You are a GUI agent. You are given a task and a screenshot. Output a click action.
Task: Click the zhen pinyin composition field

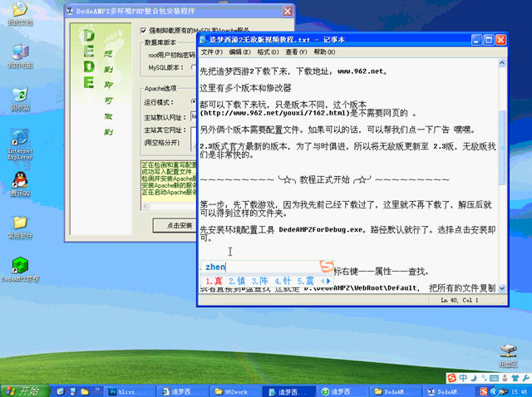pos(260,267)
